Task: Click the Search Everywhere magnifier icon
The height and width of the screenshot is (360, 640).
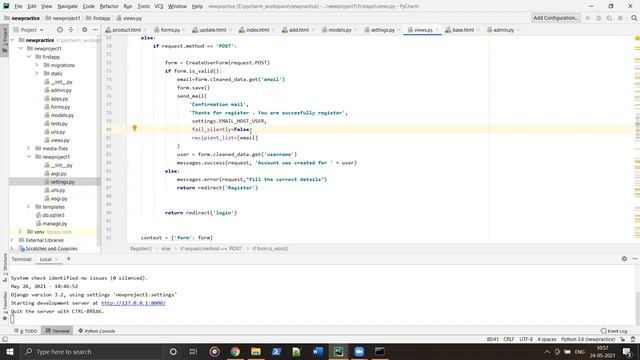Action: (634, 18)
